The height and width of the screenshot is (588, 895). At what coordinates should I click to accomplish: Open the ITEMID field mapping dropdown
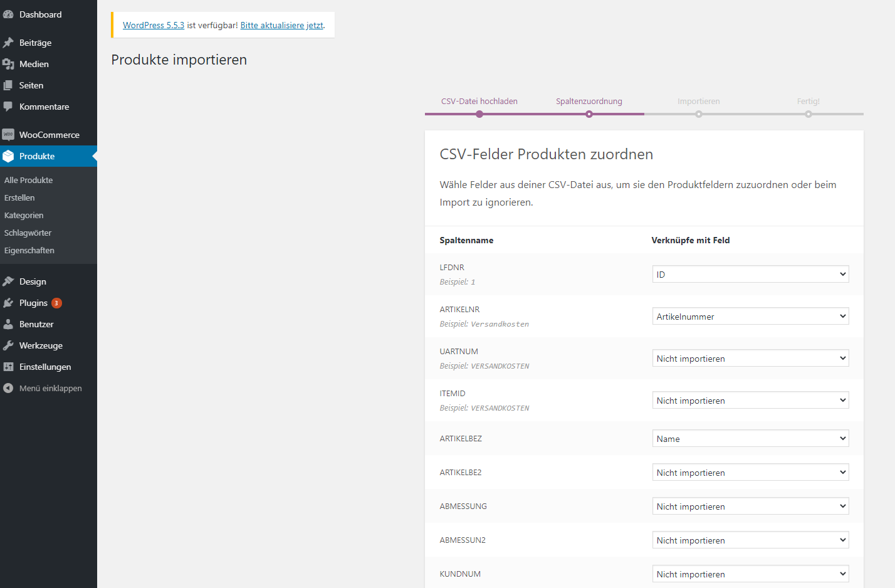click(750, 400)
